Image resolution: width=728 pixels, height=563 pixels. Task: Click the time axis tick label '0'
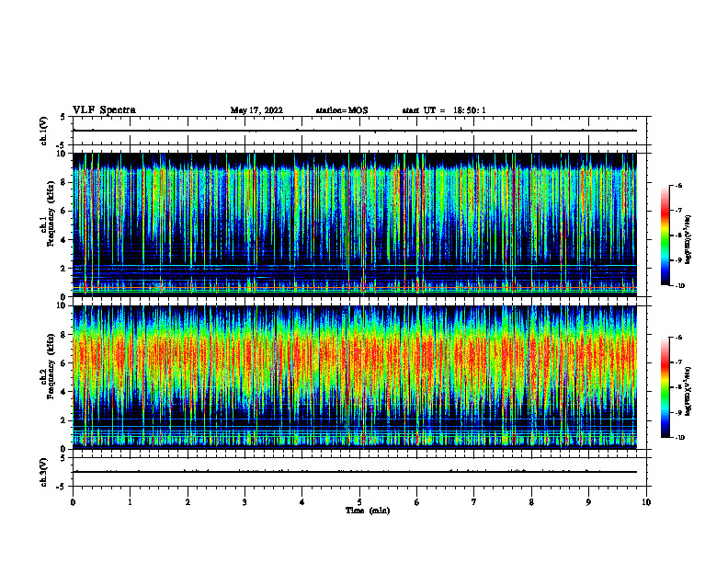point(73,502)
